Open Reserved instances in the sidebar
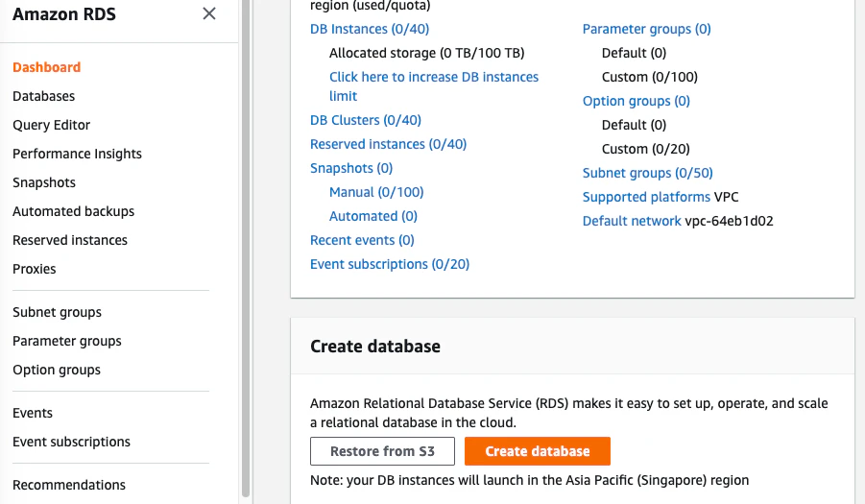This screenshot has height=504, width=865. tap(70, 240)
